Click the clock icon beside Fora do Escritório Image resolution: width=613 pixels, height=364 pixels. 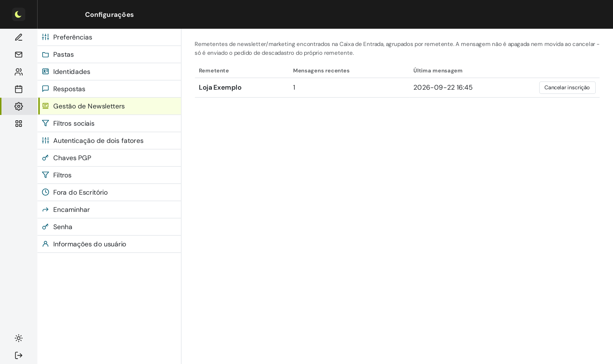coord(46,192)
